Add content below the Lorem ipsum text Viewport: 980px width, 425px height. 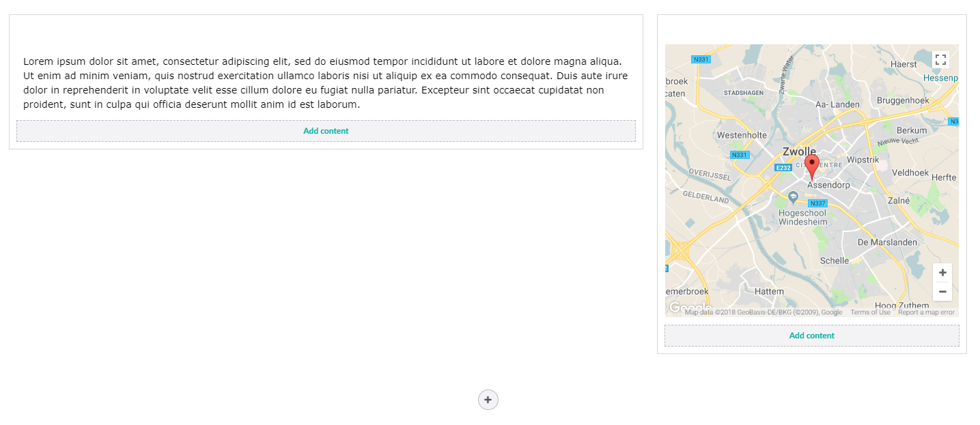point(326,131)
